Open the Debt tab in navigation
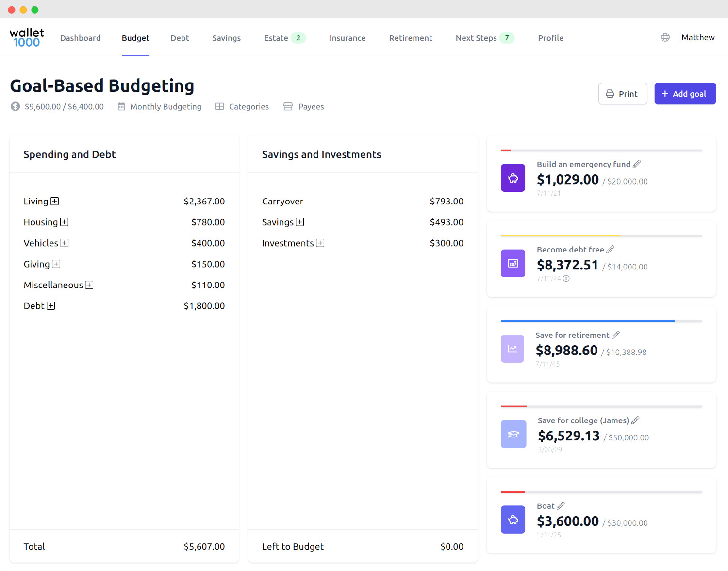Image resolution: width=728 pixels, height=571 pixels. (180, 38)
